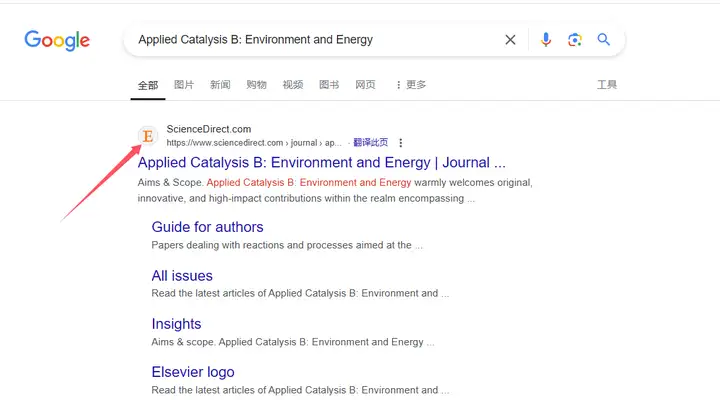720x400 pixels.
Task: Click the 'Aims & scope' snippet under Insights
Action: pos(292,342)
